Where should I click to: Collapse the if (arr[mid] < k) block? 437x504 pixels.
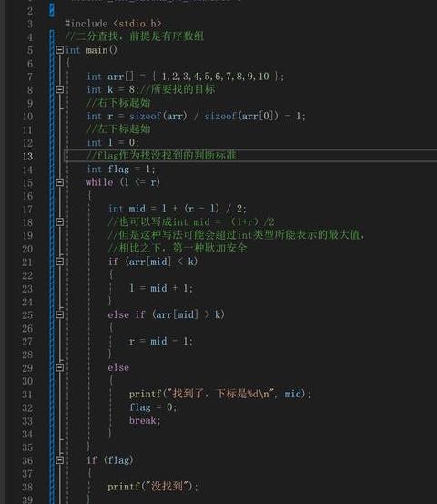59,262
